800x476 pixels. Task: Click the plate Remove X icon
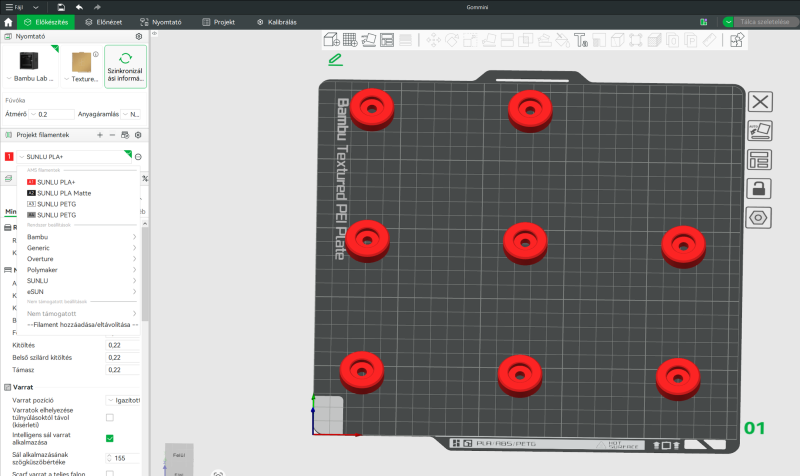pos(760,102)
